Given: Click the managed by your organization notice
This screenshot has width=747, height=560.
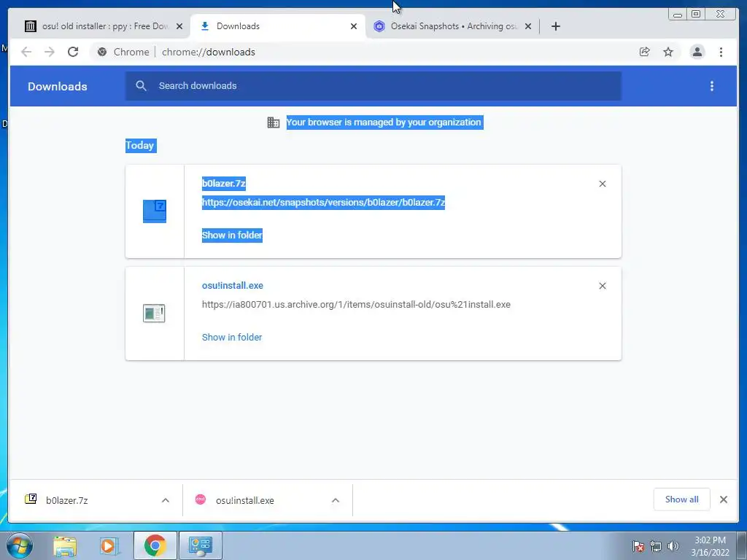Looking at the screenshot, I should 384,122.
